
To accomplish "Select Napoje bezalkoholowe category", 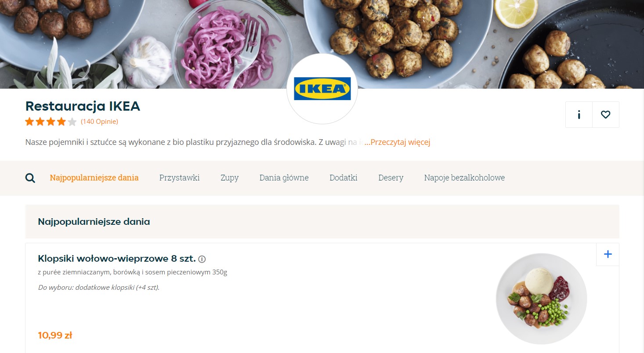I will (x=464, y=178).
